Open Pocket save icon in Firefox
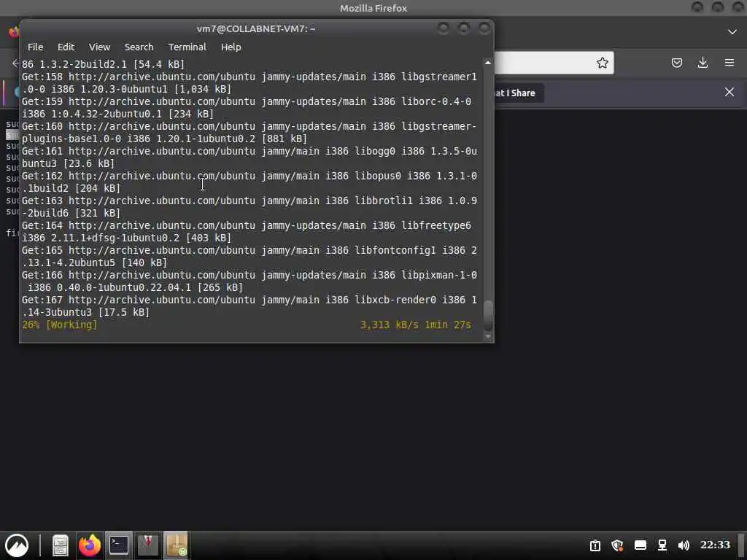This screenshot has width=747, height=560. tap(676, 63)
